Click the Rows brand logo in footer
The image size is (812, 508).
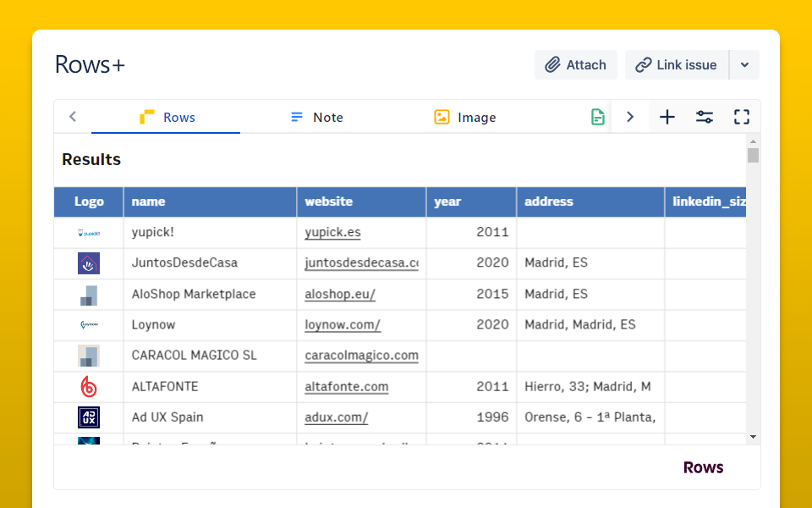[703, 467]
